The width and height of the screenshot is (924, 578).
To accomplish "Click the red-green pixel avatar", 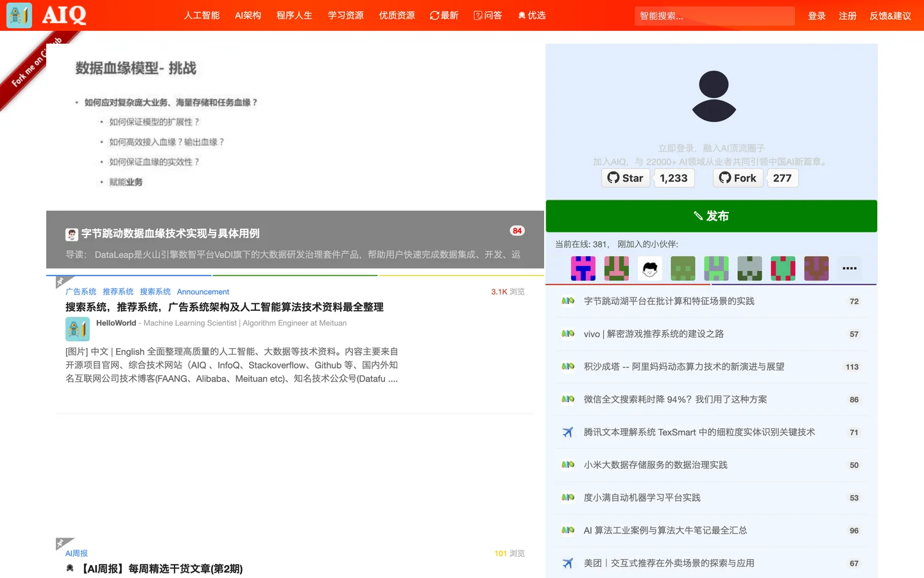I will (783, 268).
